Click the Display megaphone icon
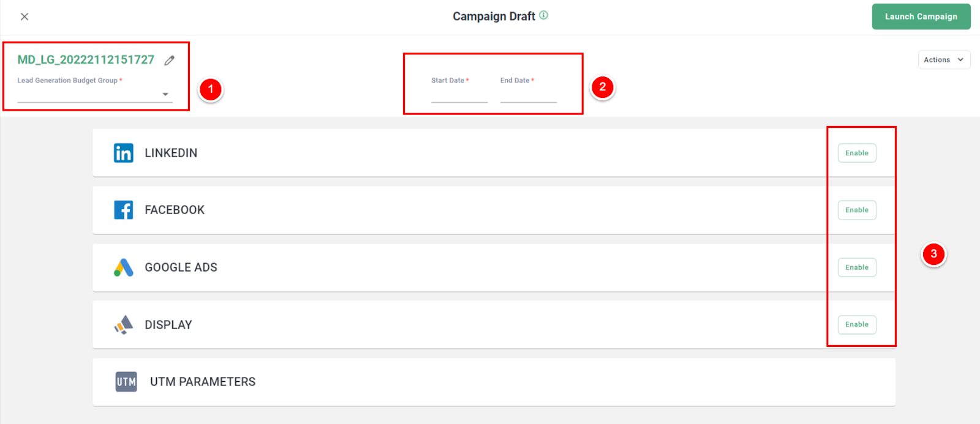Screen dimensions: 980x424 pos(123,325)
